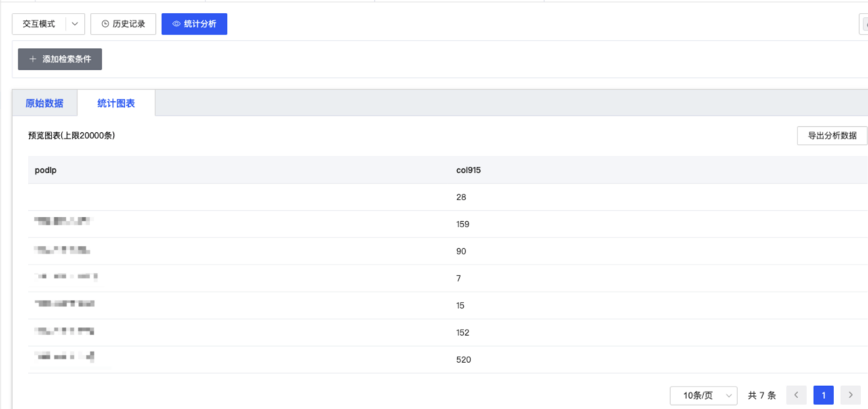Select the 统计图表 tab

point(116,103)
